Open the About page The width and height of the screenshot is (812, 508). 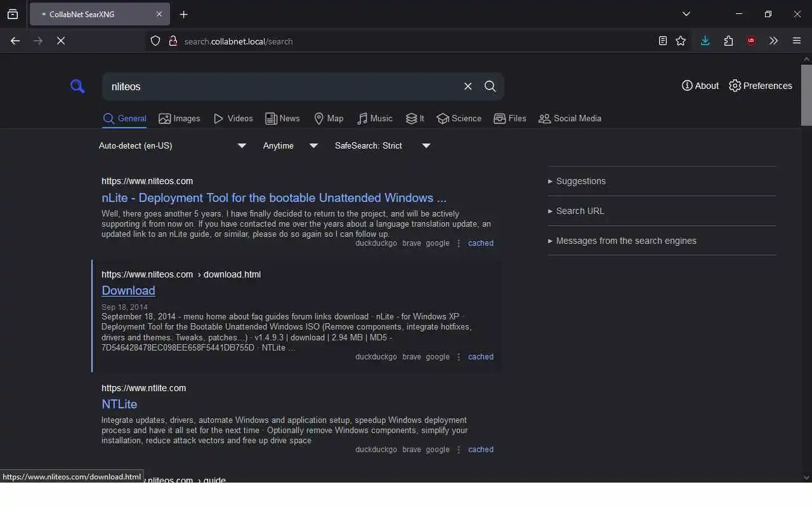click(x=700, y=86)
